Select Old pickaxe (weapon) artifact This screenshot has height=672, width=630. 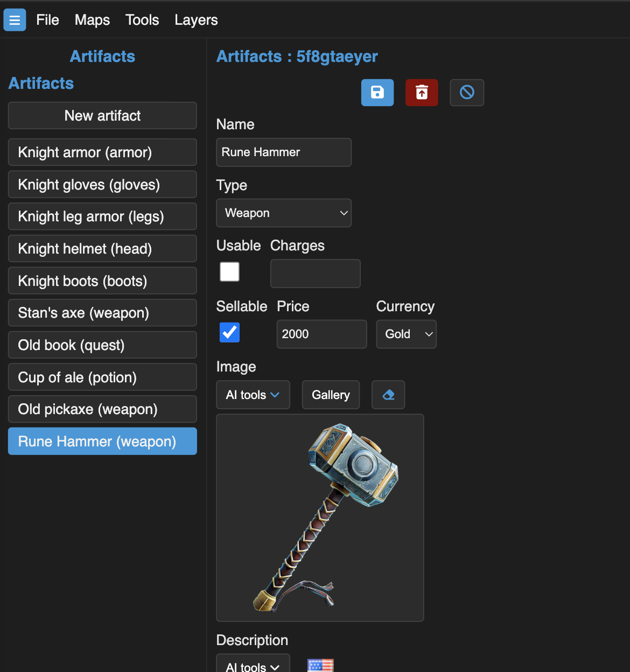pyautogui.click(x=102, y=409)
